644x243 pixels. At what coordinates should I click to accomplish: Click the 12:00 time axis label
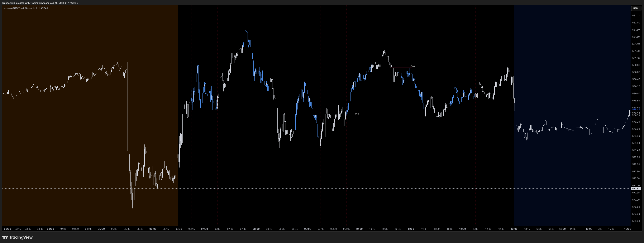pos(462,229)
